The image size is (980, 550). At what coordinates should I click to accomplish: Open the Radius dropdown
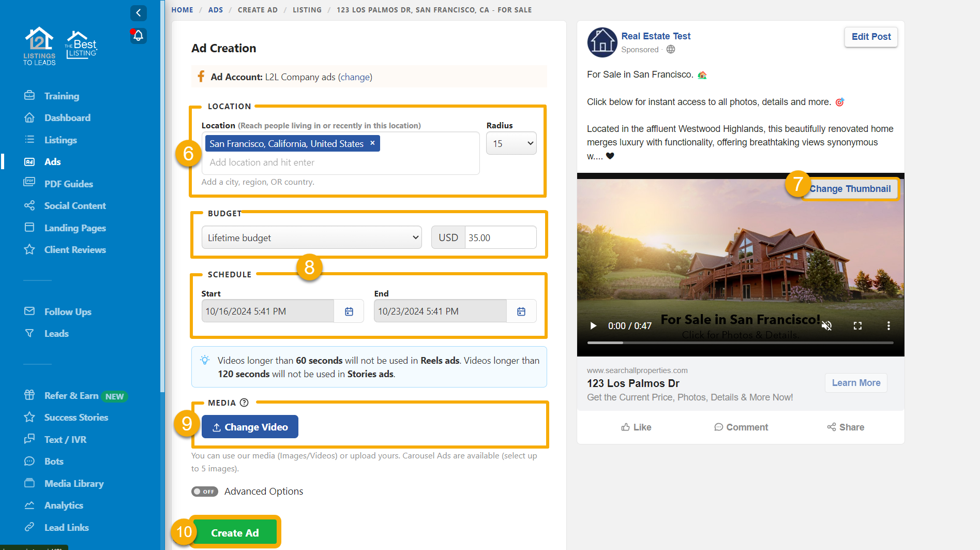[511, 143]
